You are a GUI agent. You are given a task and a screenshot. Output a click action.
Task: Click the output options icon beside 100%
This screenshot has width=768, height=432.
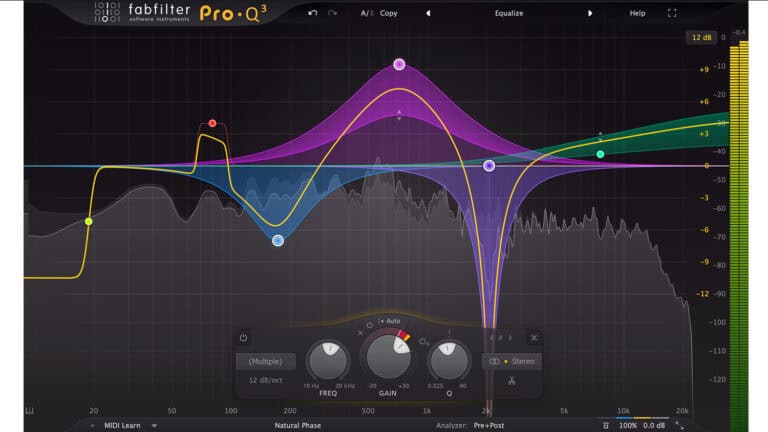(606, 426)
